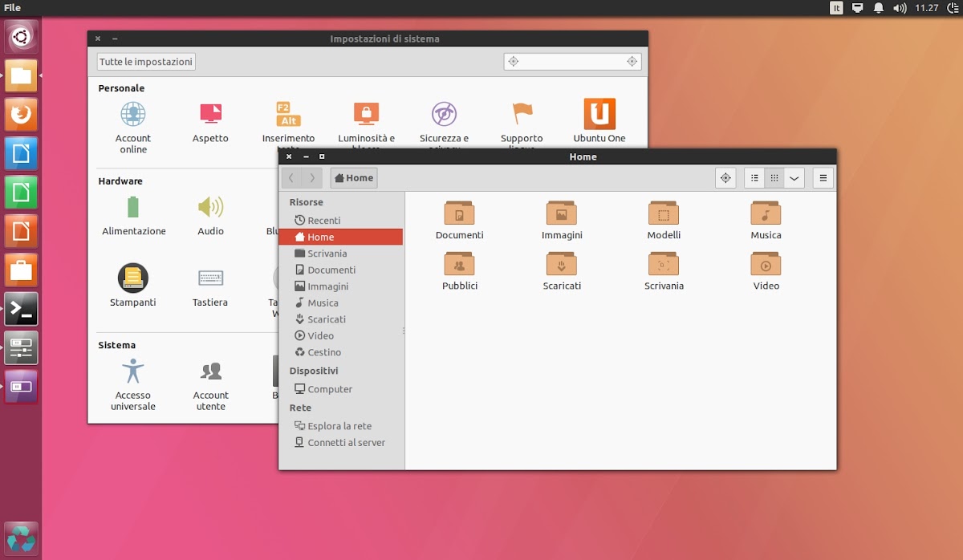The image size is (963, 560).
Task: Open the file manager hamburger menu
Action: pos(823,178)
